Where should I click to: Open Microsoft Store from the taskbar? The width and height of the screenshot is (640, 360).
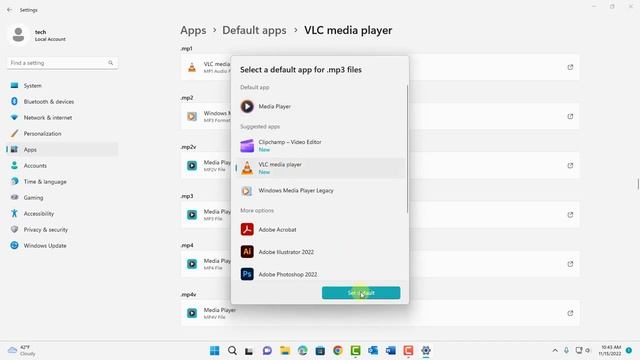point(320,351)
